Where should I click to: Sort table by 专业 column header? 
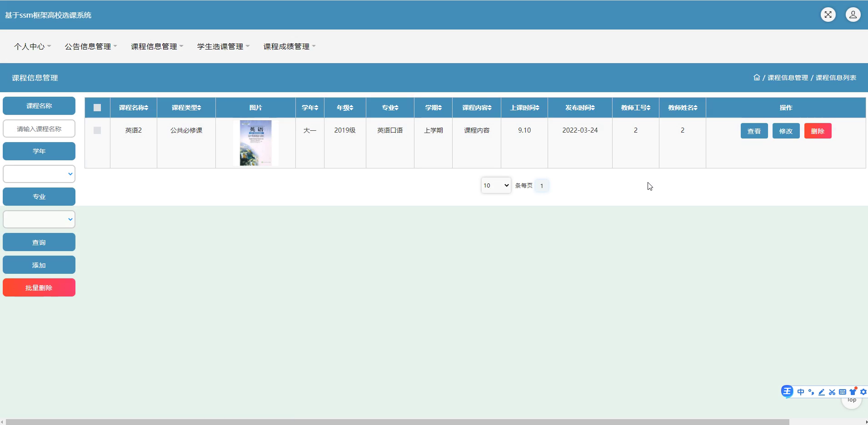pos(390,108)
